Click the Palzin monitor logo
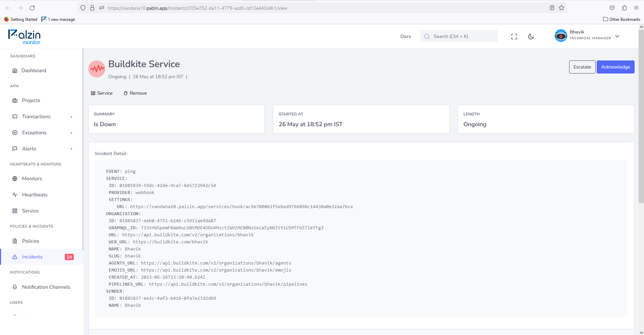This screenshot has width=644, height=335. pos(24,37)
